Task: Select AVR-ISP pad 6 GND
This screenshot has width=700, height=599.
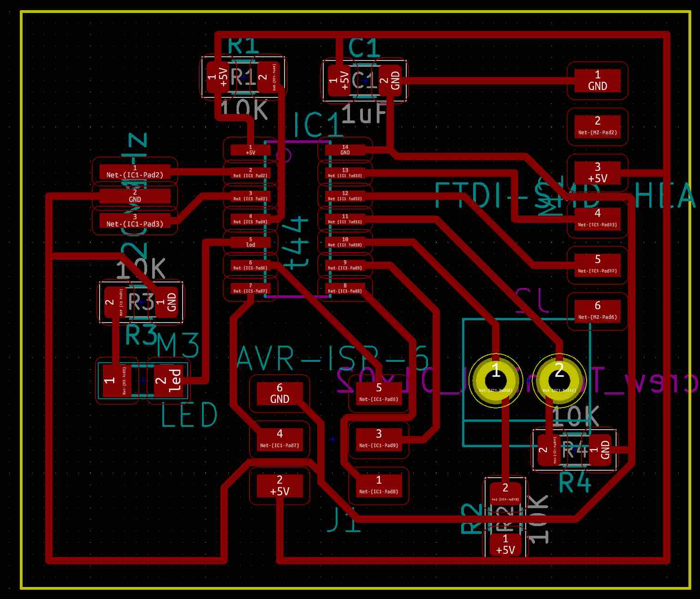Action: 279,394
